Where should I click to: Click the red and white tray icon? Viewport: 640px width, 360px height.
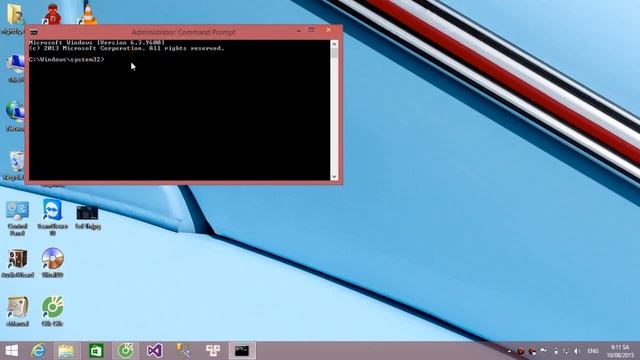(532, 351)
